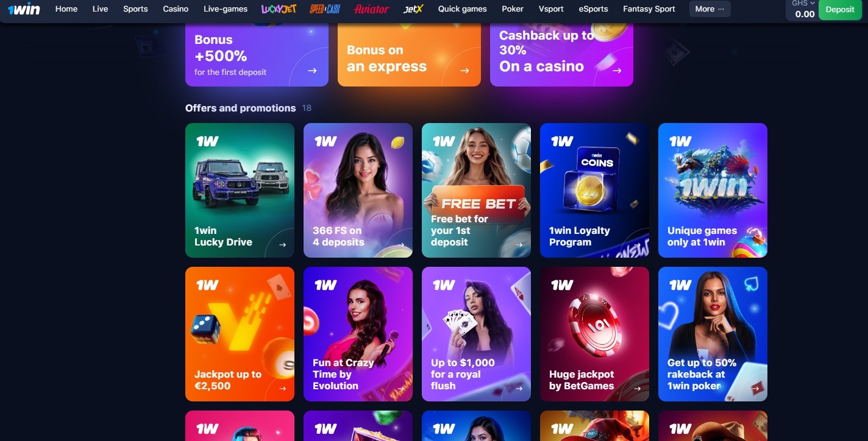Open the Aviator game logo link

tap(371, 9)
